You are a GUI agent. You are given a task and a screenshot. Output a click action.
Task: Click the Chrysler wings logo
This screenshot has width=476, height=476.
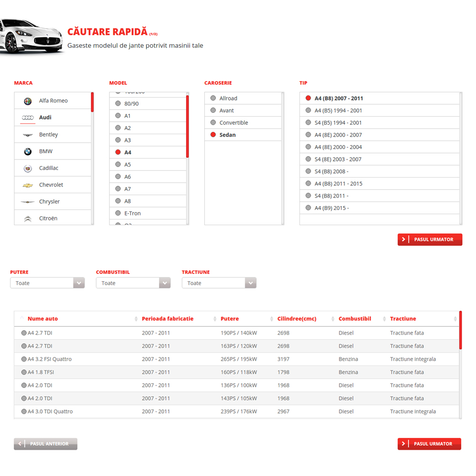point(28,202)
